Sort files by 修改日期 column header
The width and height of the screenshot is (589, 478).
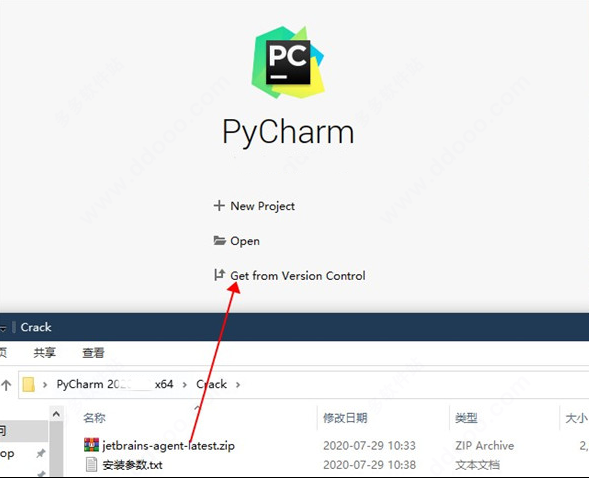(345, 418)
